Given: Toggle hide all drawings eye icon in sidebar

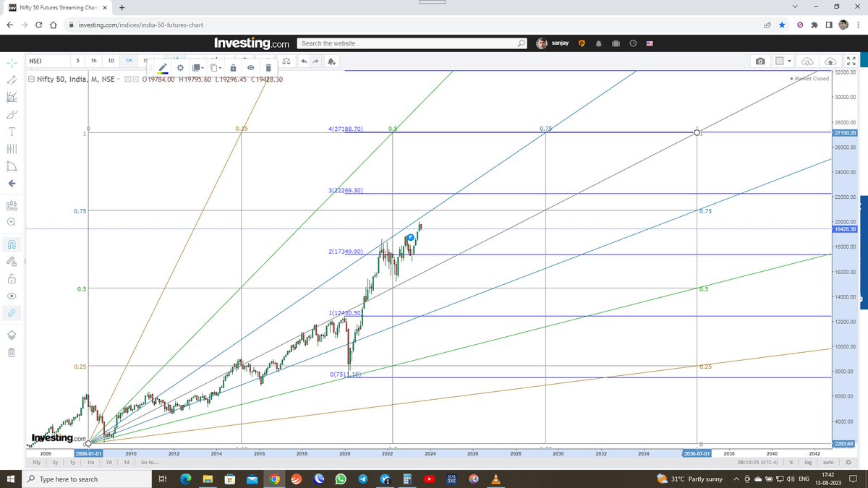Looking at the screenshot, I should tap(11, 296).
